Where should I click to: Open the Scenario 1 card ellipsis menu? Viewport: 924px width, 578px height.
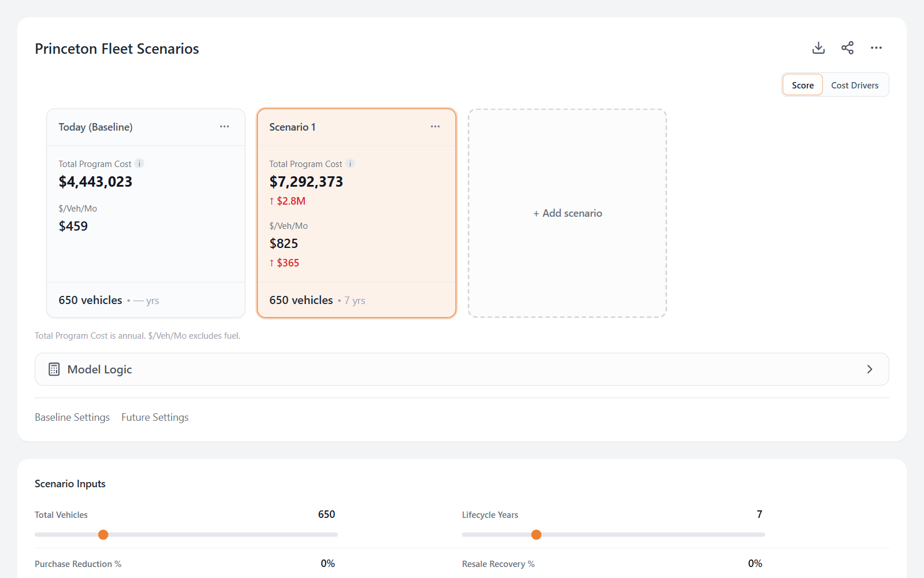coord(435,127)
